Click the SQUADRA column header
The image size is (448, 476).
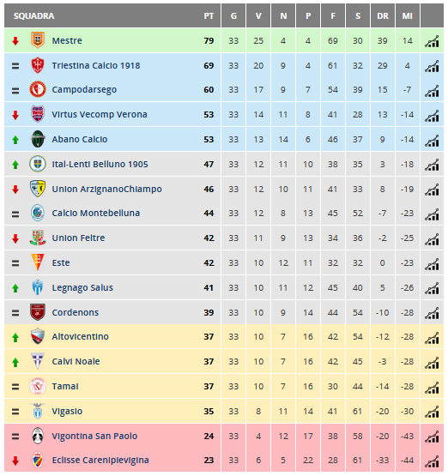click(33, 15)
